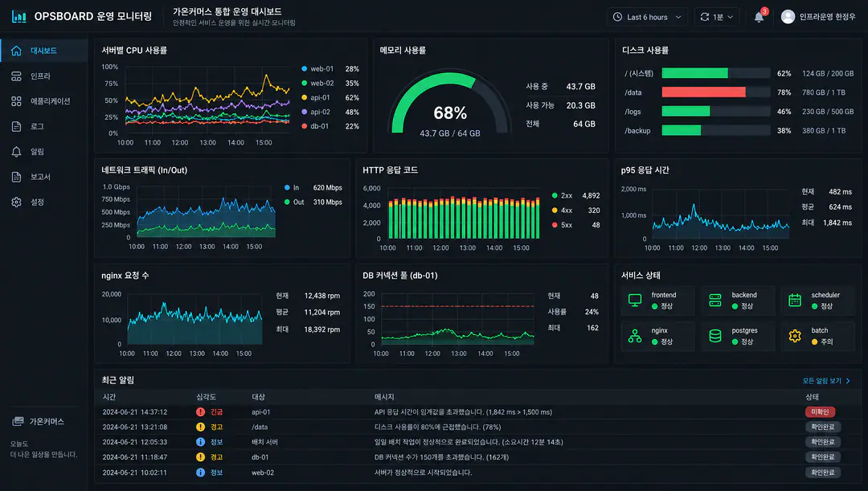Image resolution: width=868 pixels, height=491 pixels.
Task: Click the postgres database icon
Action: 714,335
